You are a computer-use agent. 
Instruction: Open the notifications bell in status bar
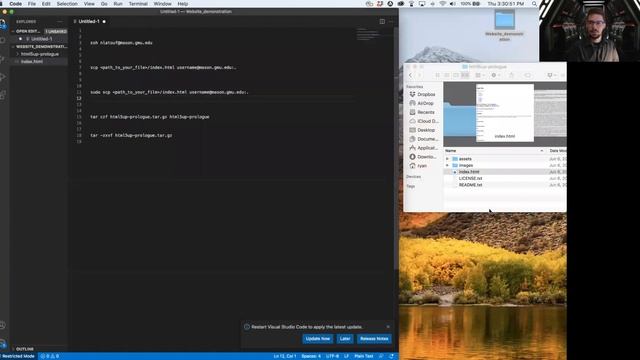click(x=391, y=356)
